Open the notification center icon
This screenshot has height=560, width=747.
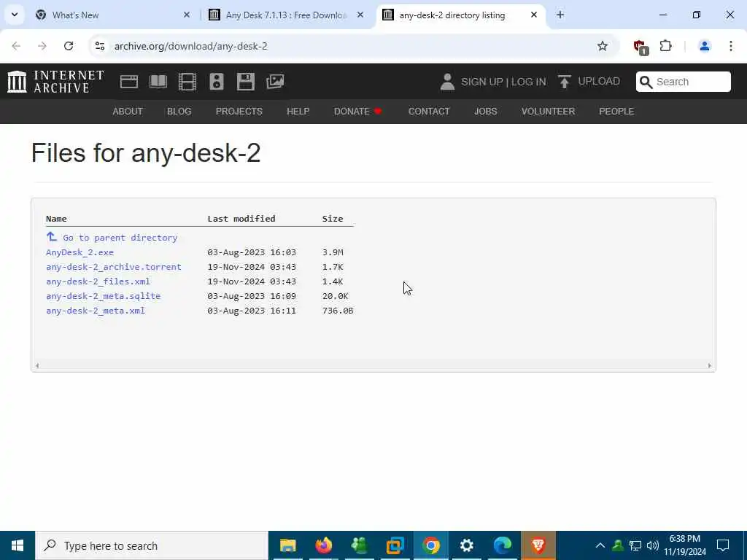[723, 545]
